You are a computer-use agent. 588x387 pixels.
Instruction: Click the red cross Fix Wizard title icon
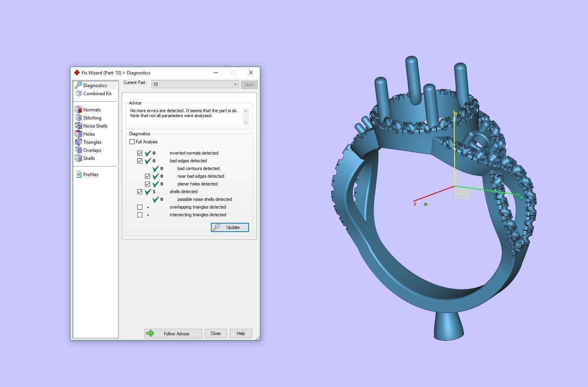[x=77, y=72]
